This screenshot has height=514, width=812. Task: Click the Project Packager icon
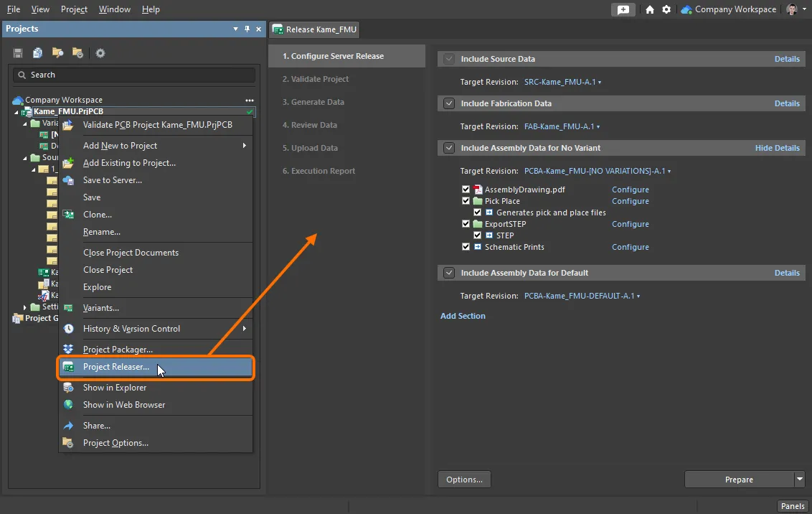coord(68,349)
